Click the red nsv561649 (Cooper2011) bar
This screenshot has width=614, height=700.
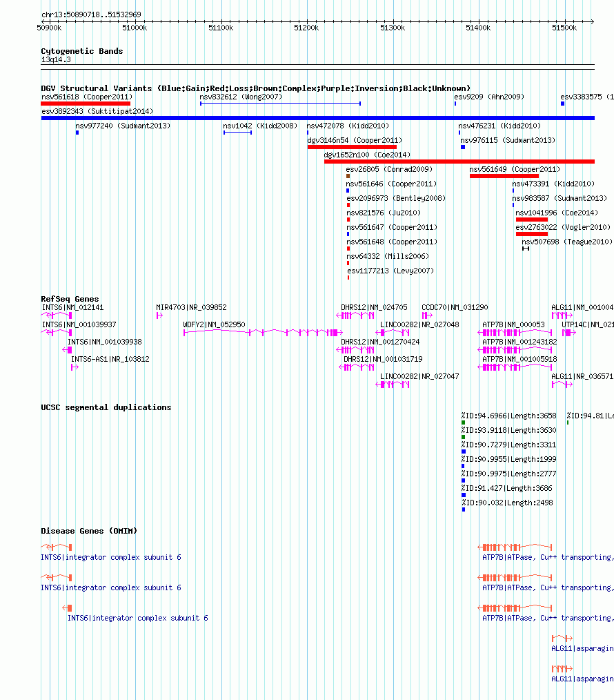click(x=504, y=176)
